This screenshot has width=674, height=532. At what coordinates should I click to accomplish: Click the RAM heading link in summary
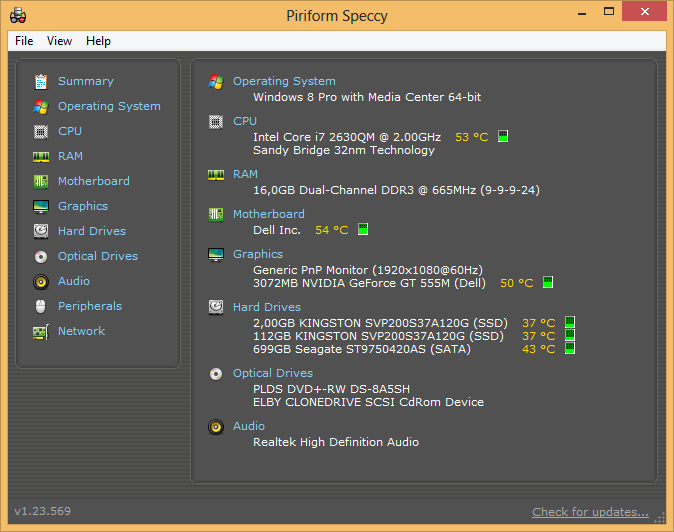(x=245, y=174)
